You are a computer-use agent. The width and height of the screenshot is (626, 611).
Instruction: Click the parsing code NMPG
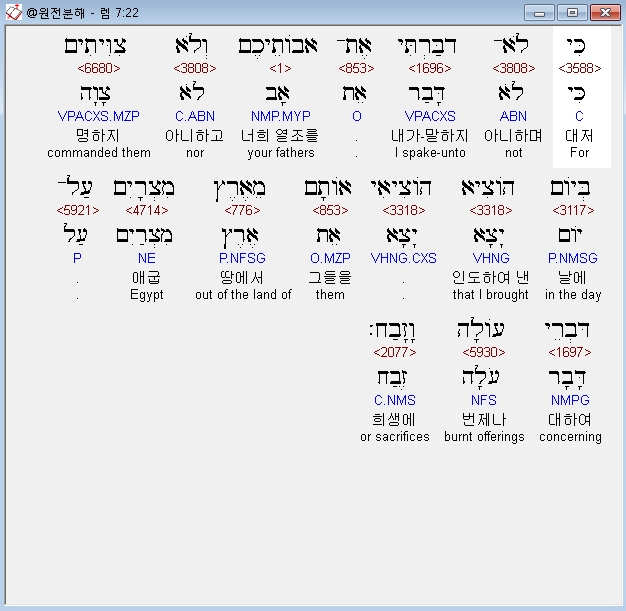tap(570, 400)
